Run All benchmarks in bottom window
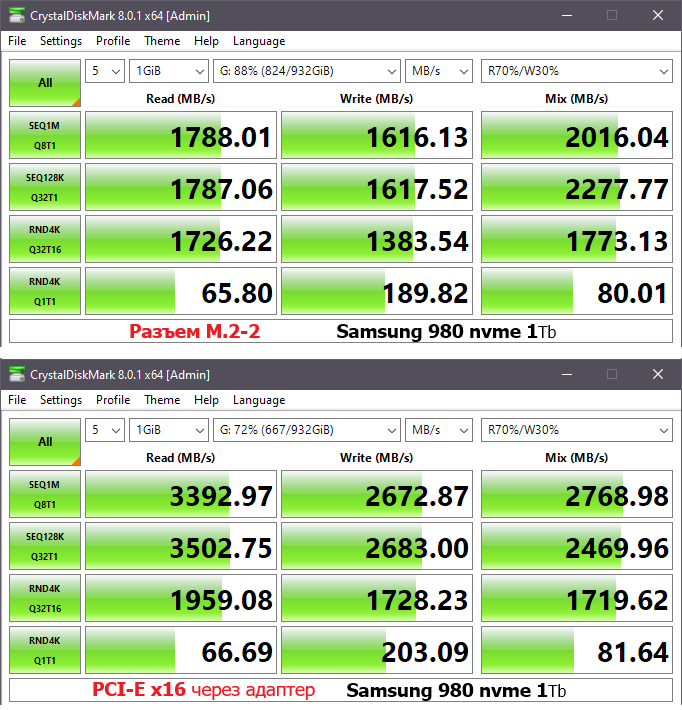 click(45, 442)
